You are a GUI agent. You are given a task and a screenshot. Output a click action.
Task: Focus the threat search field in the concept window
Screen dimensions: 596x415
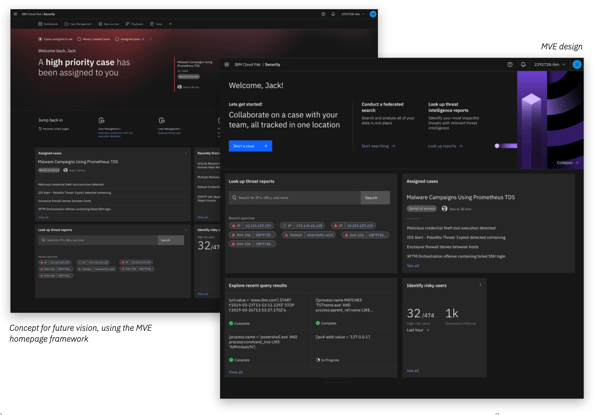click(x=98, y=240)
